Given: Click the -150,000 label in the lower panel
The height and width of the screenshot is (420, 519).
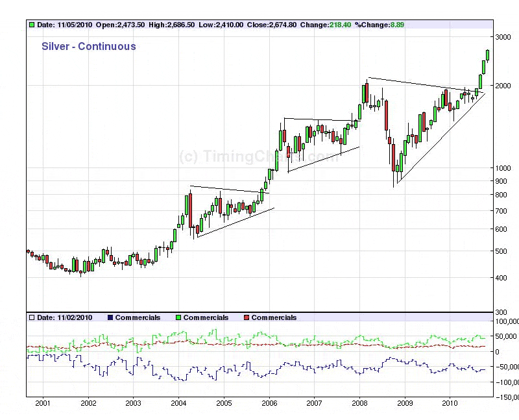Looking at the screenshot, I should coord(505,397).
